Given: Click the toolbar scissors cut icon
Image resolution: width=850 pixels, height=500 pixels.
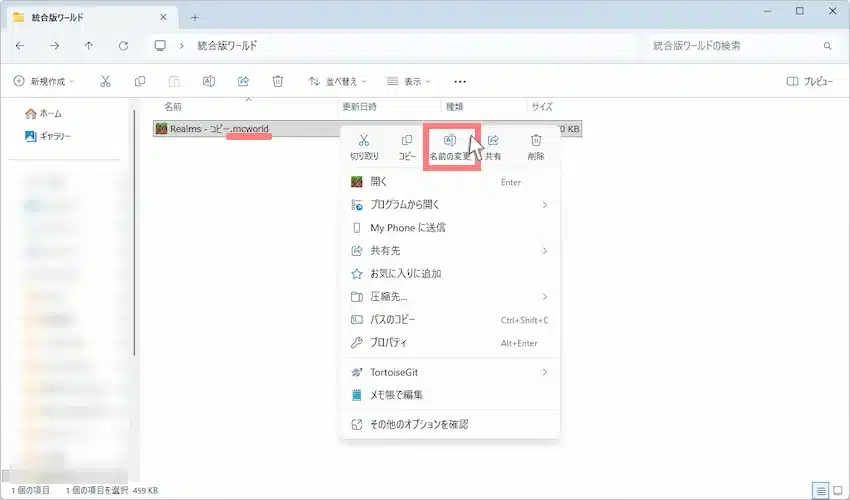Looking at the screenshot, I should click(105, 81).
